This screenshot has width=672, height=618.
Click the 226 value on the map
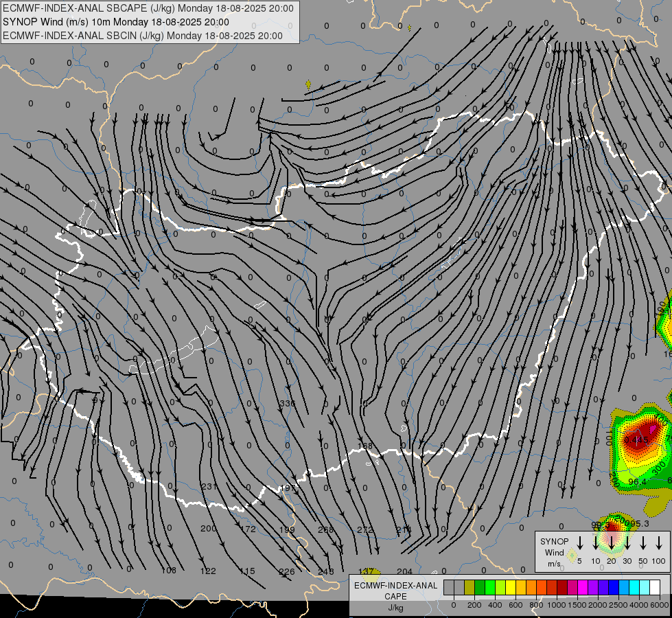pyautogui.click(x=287, y=572)
